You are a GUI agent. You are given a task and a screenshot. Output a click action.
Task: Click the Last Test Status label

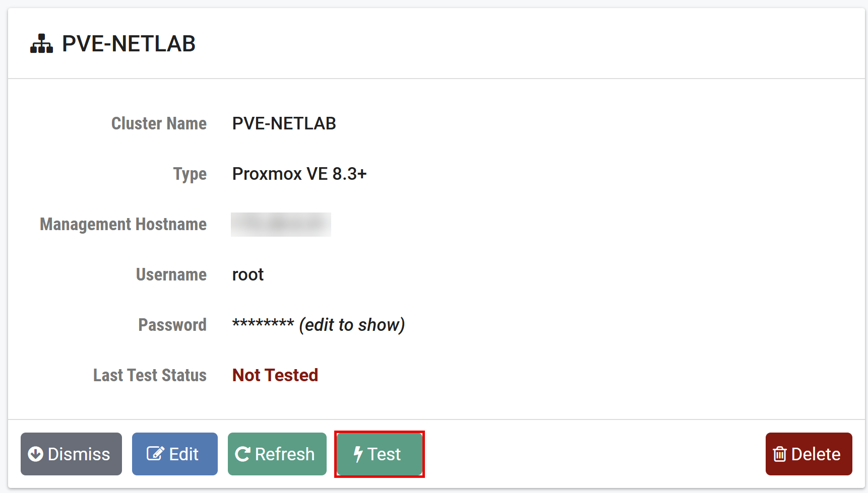150,375
